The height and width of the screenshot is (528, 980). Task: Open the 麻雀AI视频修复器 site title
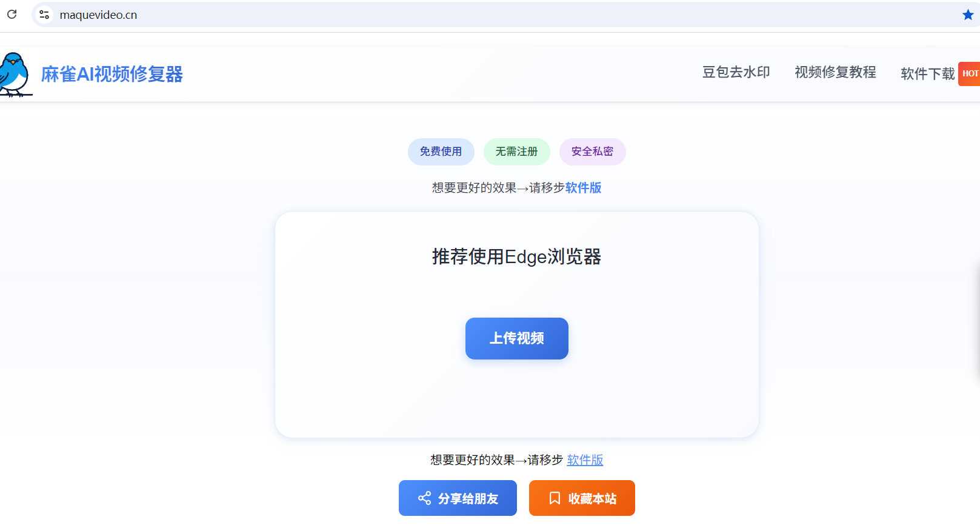click(112, 74)
